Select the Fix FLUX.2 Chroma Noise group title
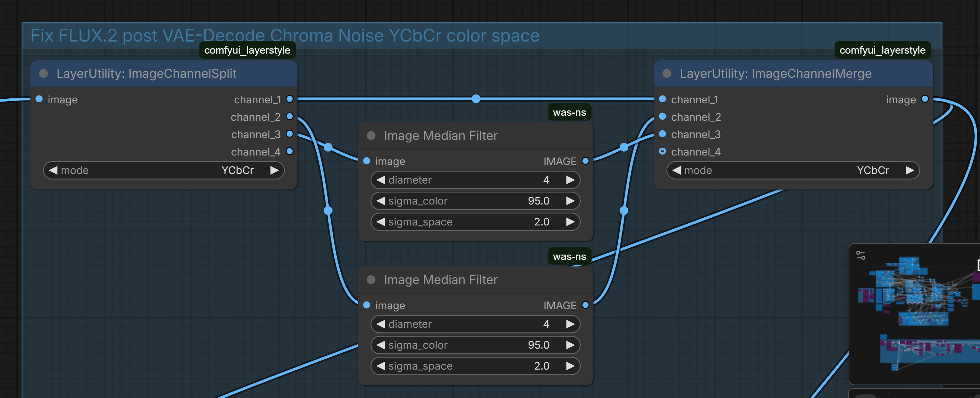Viewport: 980px width, 398px height. (285, 36)
